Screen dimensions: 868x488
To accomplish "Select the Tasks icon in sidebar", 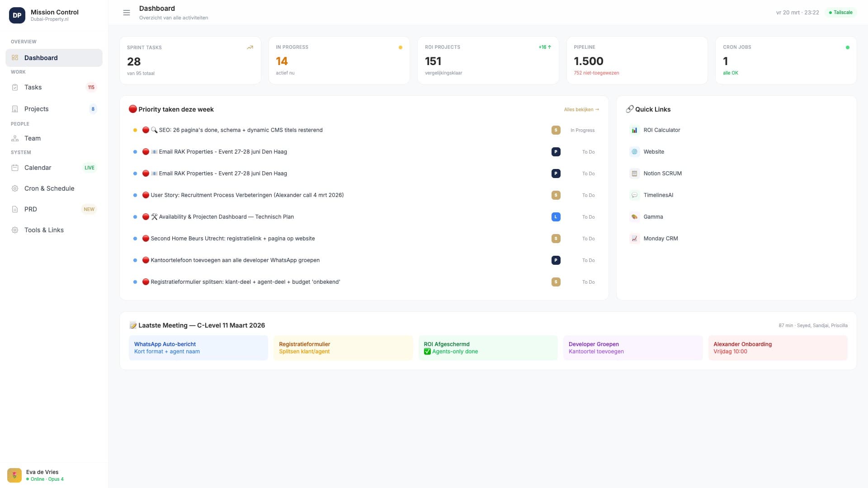I will 14,87.
